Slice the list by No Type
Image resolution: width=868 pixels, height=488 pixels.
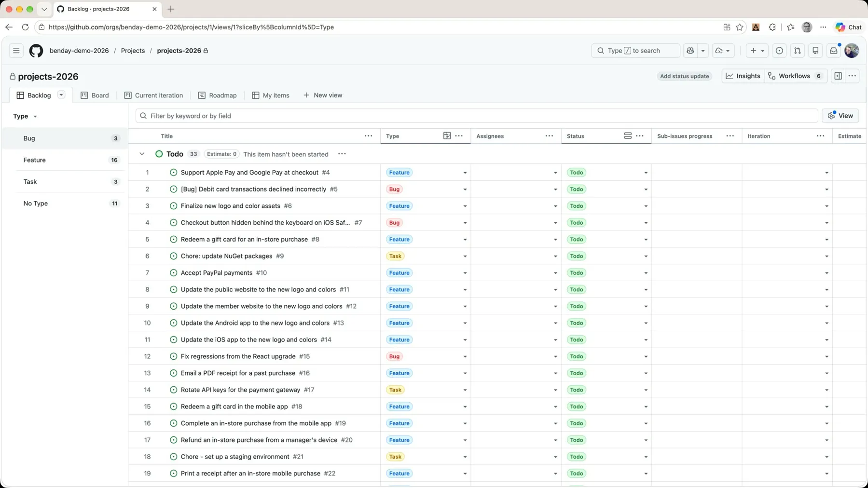[x=66, y=203]
